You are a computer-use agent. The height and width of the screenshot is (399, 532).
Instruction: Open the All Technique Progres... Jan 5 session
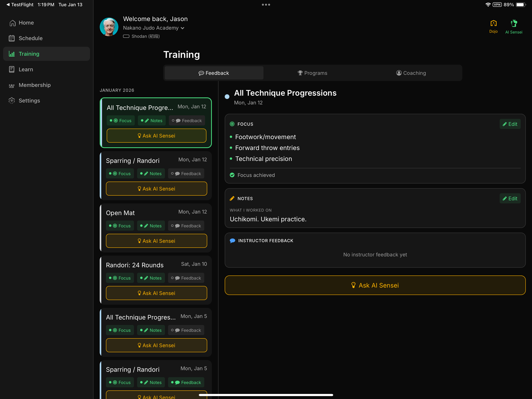click(x=156, y=332)
